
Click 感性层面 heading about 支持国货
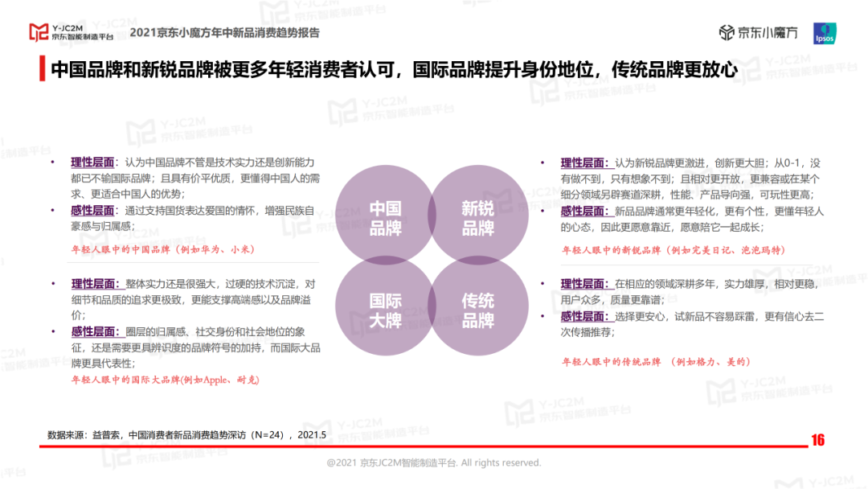(x=92, y=211)
